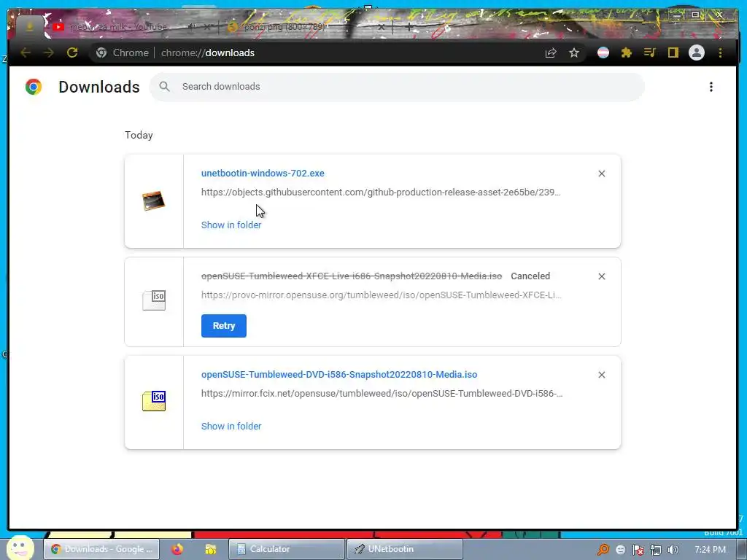Switch to the ponzi.png tab

(285, 27)
